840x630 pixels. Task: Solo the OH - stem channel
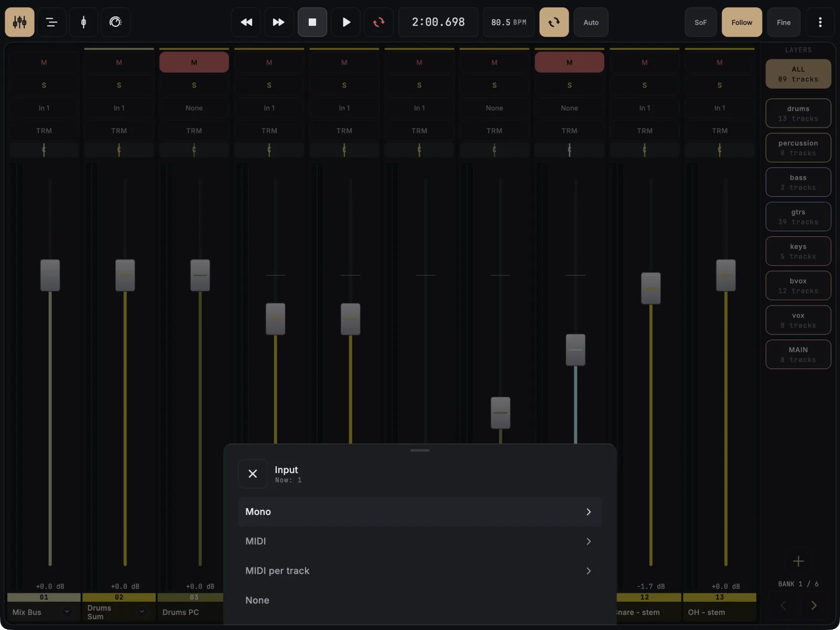tap(720, 85)
